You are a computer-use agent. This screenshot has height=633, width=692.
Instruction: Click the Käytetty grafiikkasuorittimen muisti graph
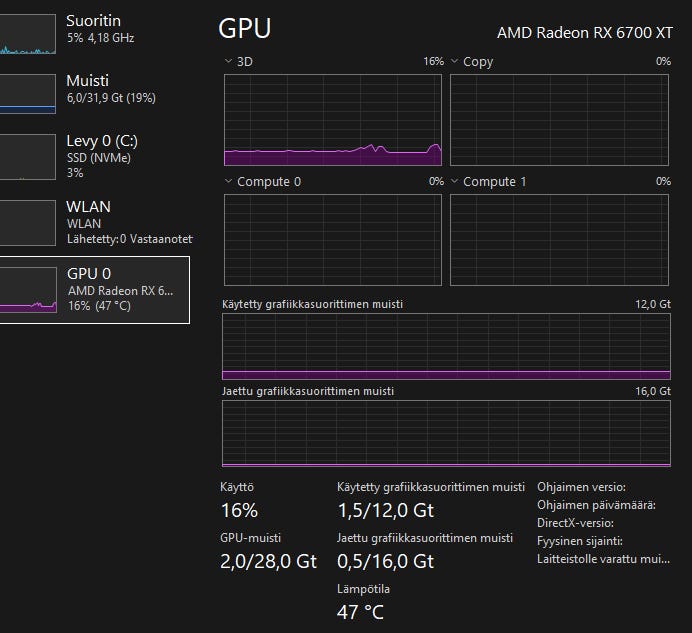coord(445,346)
